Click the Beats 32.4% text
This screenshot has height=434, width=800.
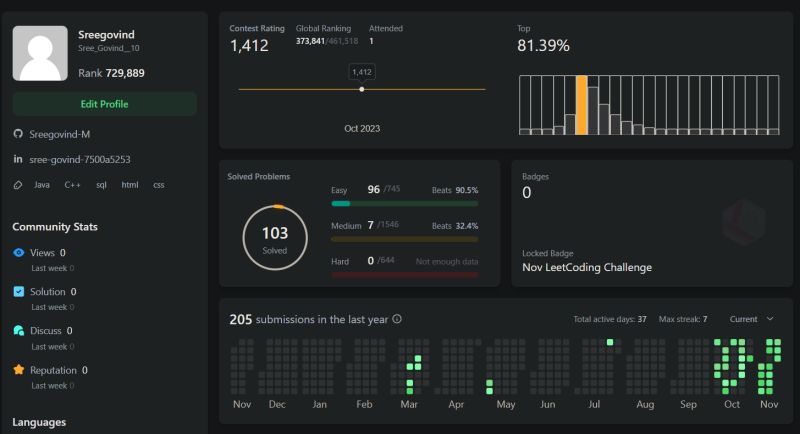click(455, 226)
